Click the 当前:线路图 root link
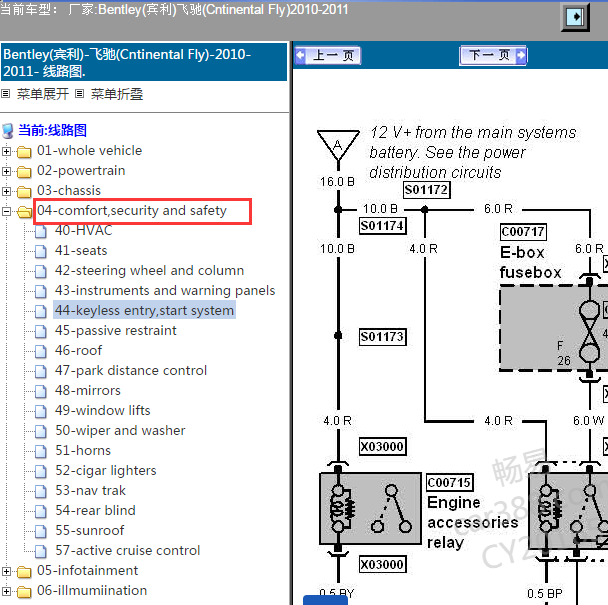 [x=52, y=130]
